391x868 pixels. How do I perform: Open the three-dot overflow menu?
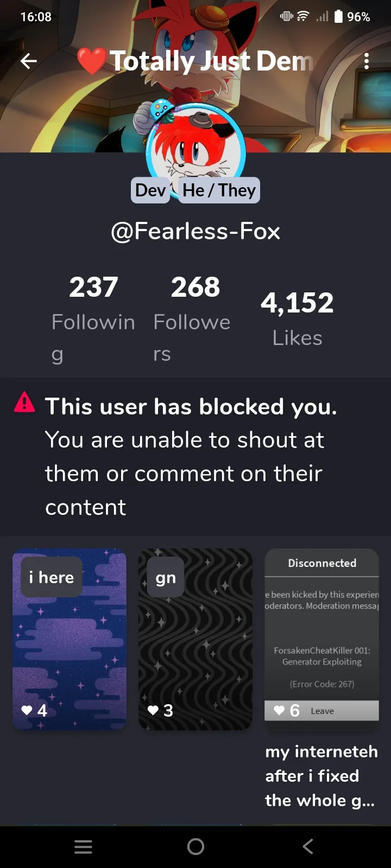tap(367, 61)
